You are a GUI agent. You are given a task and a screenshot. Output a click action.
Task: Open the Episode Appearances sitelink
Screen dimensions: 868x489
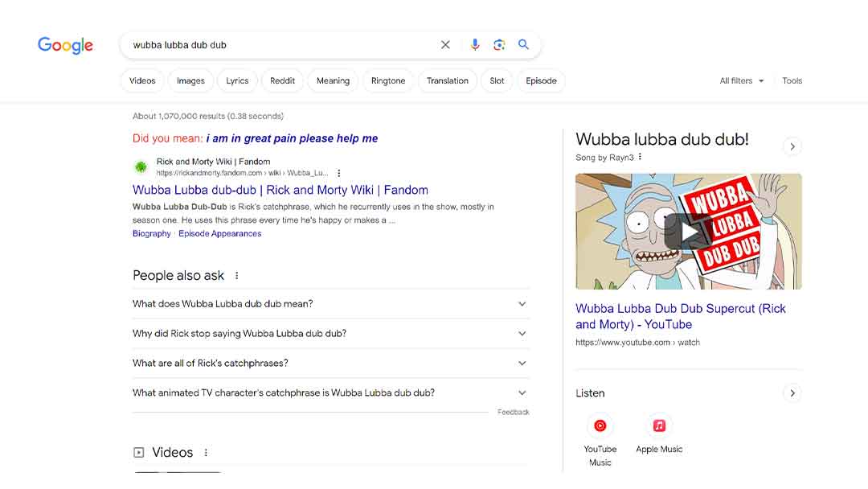[219, 234]
